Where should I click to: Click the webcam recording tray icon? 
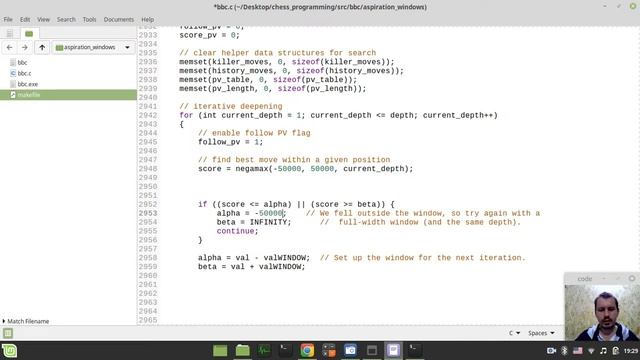(x=551, y=351)
